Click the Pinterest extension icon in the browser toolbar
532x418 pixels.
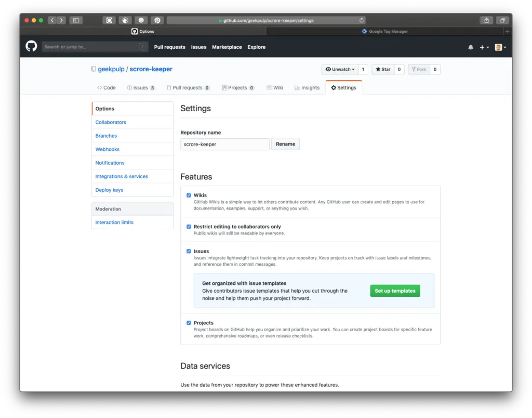pyautogui.click(x=157, y=20)
